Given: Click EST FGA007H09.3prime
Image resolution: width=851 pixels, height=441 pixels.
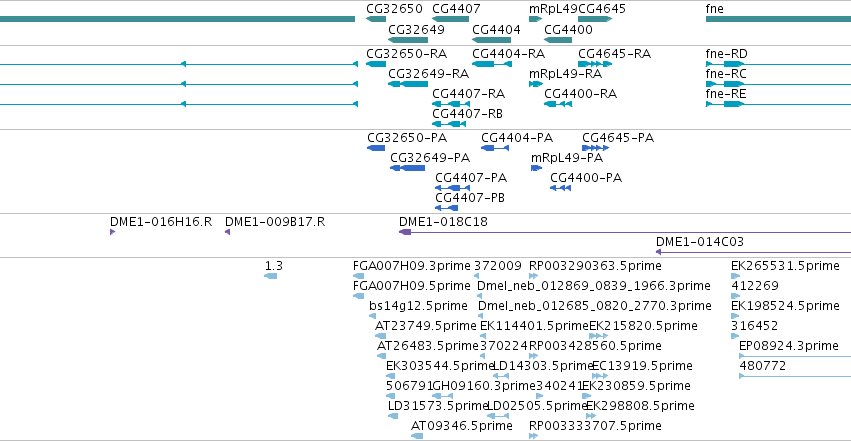Looking at the screenshot, I should (x=411, y=266).
